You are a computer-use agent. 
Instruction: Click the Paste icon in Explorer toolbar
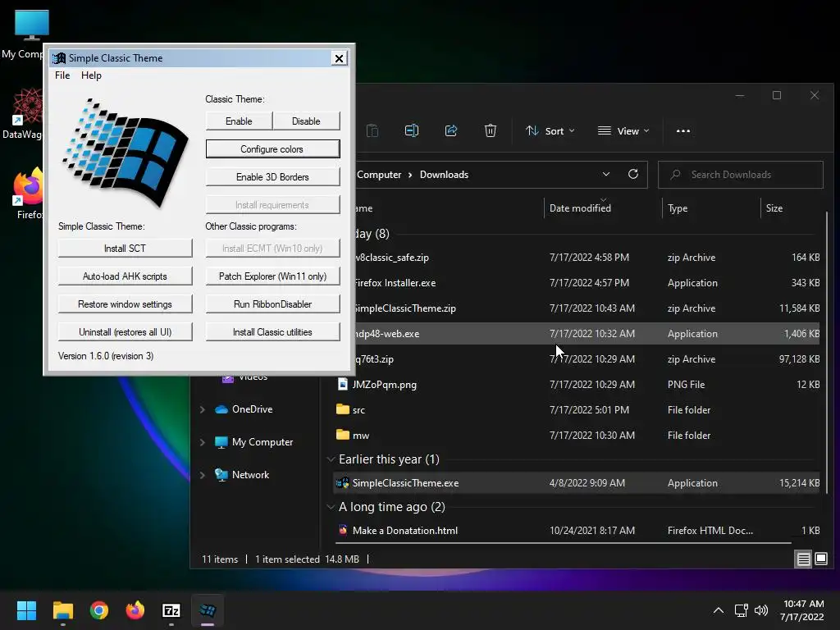(x=372, y=130)
